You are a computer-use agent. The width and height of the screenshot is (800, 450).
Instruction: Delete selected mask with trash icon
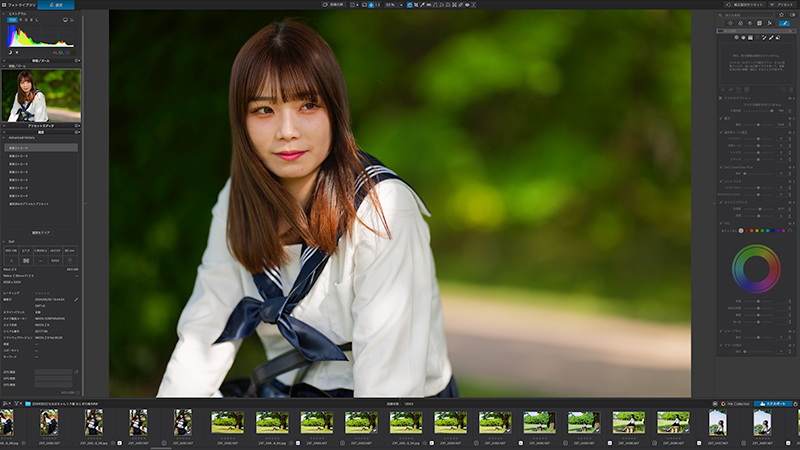pos(791,89)
